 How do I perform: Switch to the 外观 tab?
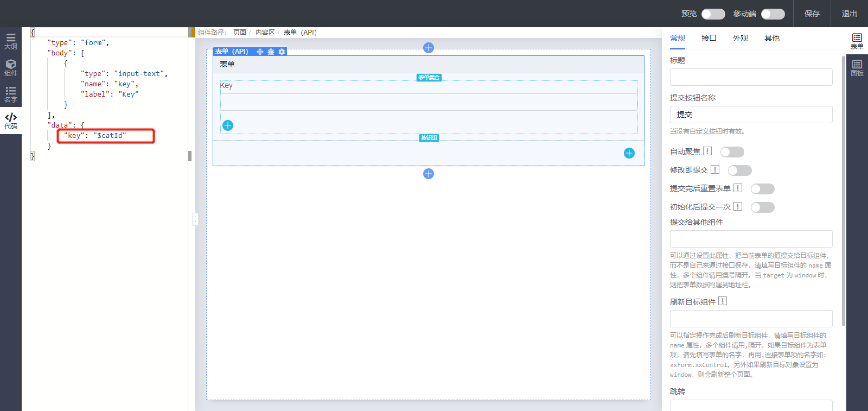pos(741,38)
